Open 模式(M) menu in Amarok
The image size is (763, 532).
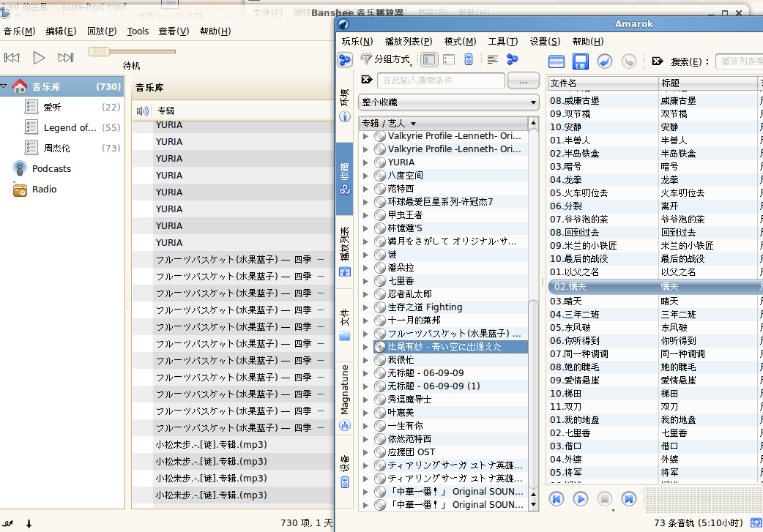460,42
